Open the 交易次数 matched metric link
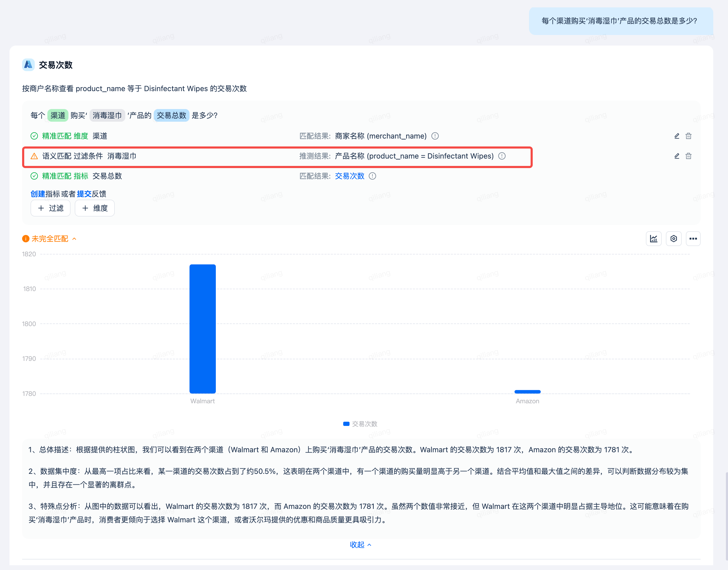The height and width of the screenshot is (570, 728). [x=349, y=176]
